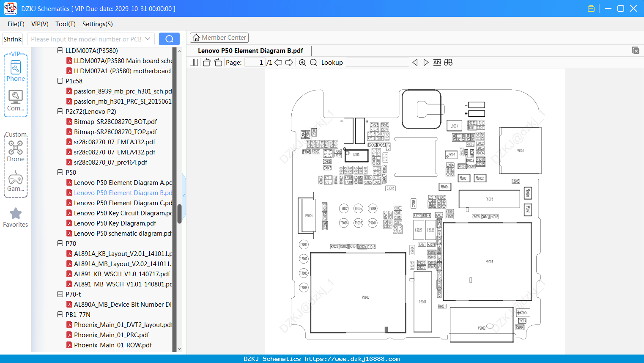Toggle the two-page view icon
Viewport: 644px width, 363px height.
point(194,63)
